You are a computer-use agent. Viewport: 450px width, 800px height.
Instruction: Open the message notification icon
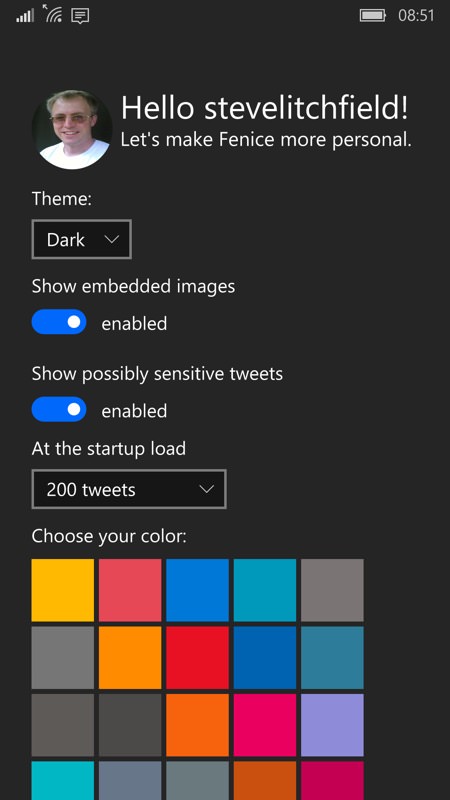pyautogui.click(x=80, y=16)
